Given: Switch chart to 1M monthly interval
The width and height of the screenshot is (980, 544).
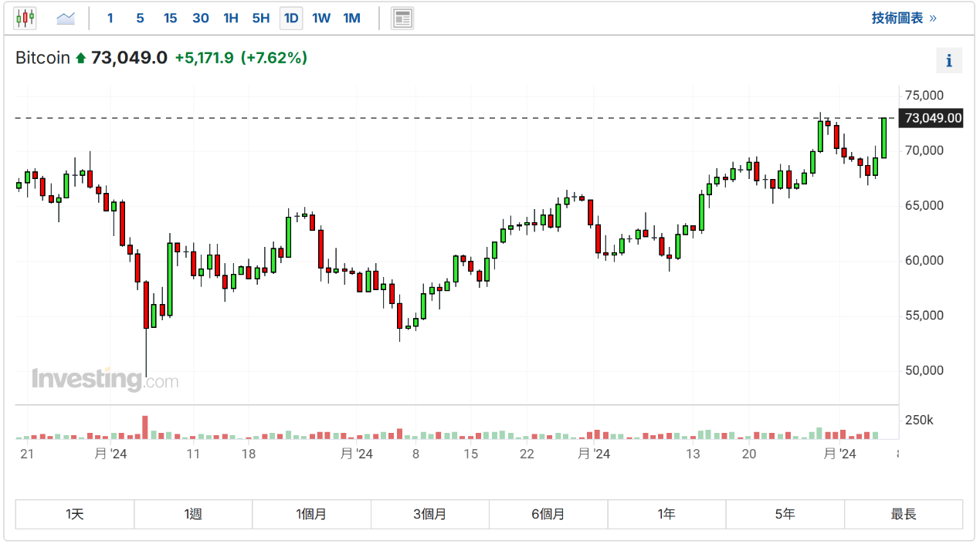Looking at the screenshot, I should (351, 18).
